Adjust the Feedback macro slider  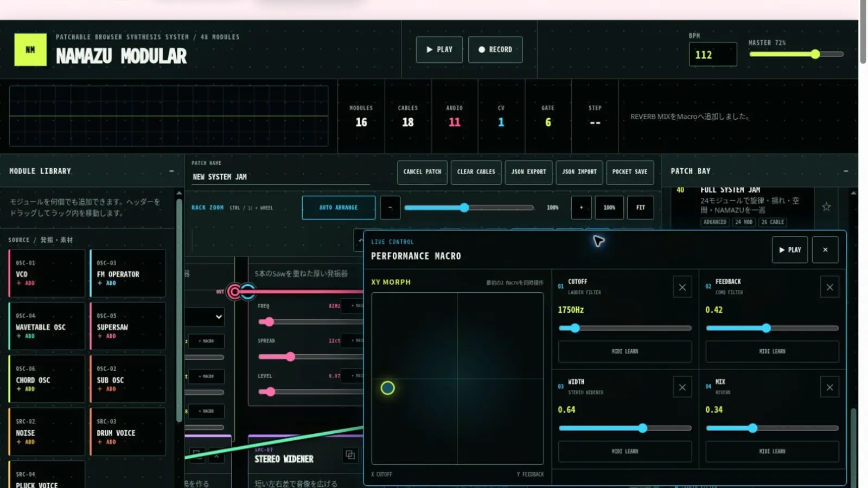pos(772,328)
